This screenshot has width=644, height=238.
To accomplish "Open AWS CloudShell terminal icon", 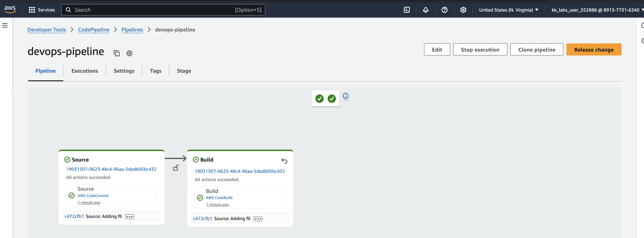I will click(x=407, y=10).
